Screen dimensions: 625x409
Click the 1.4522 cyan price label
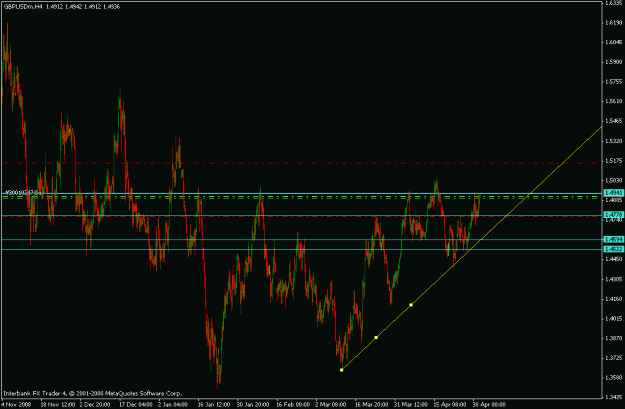[613, 249]
